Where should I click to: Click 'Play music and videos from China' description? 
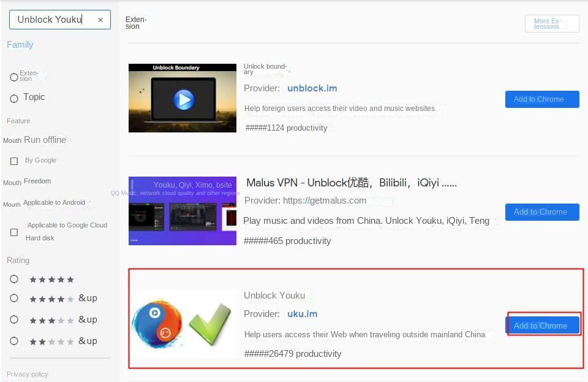click(x=366, y=221)
